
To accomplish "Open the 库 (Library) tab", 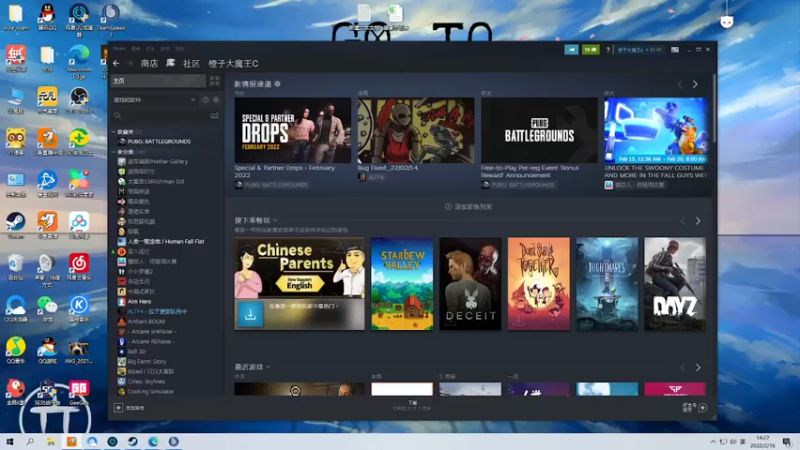I will click(170, 63).
